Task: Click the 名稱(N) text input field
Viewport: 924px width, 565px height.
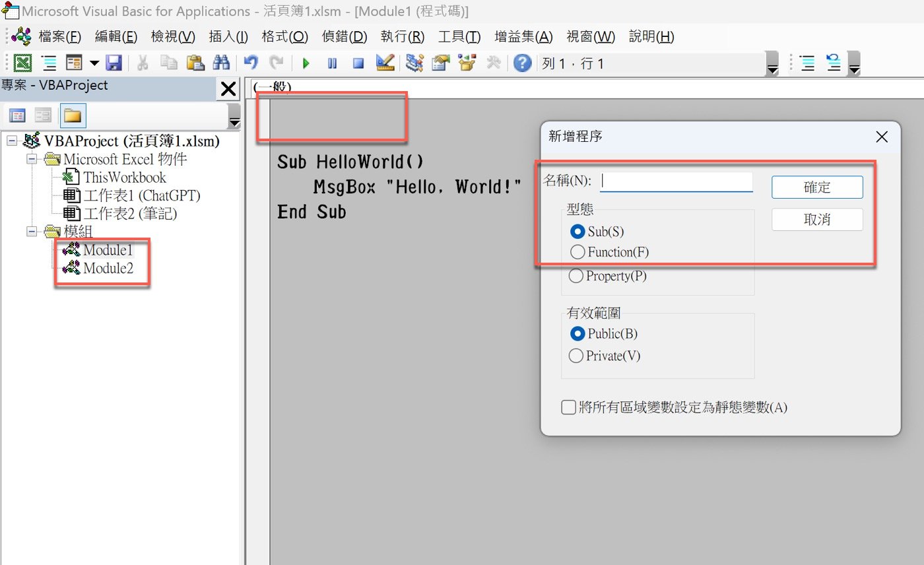Action: click(x=676, y=181)
